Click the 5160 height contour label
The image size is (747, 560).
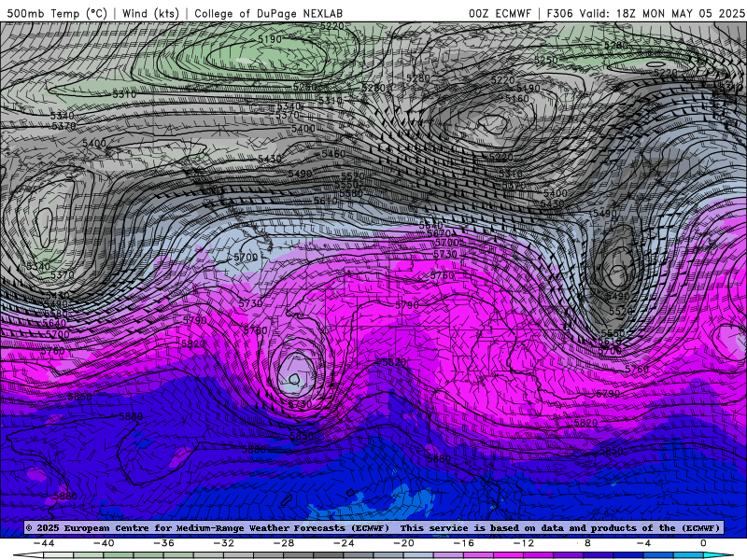tap(517, 99)
